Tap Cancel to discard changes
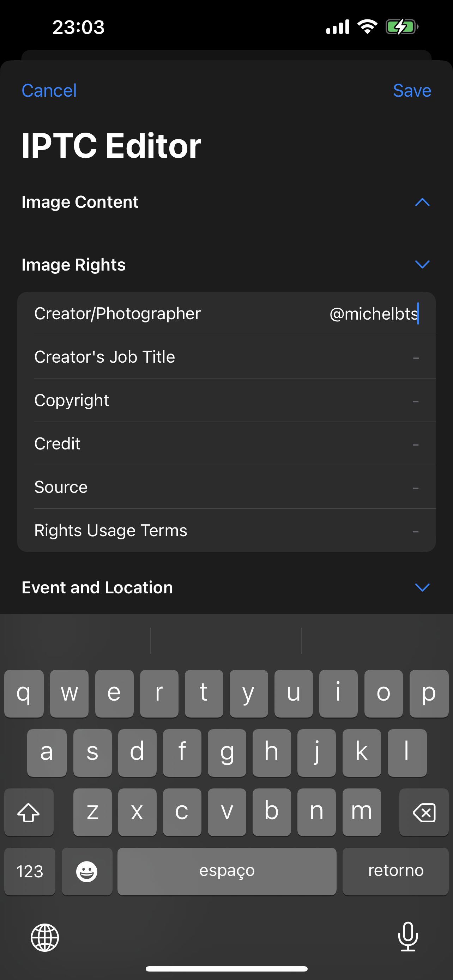 (x=49, y=91)
